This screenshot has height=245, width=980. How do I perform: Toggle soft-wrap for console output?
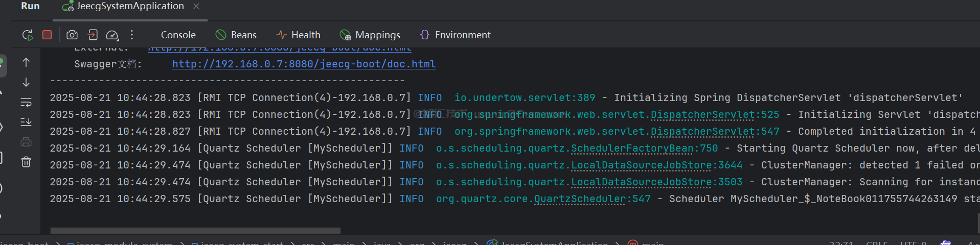point(26,102)
